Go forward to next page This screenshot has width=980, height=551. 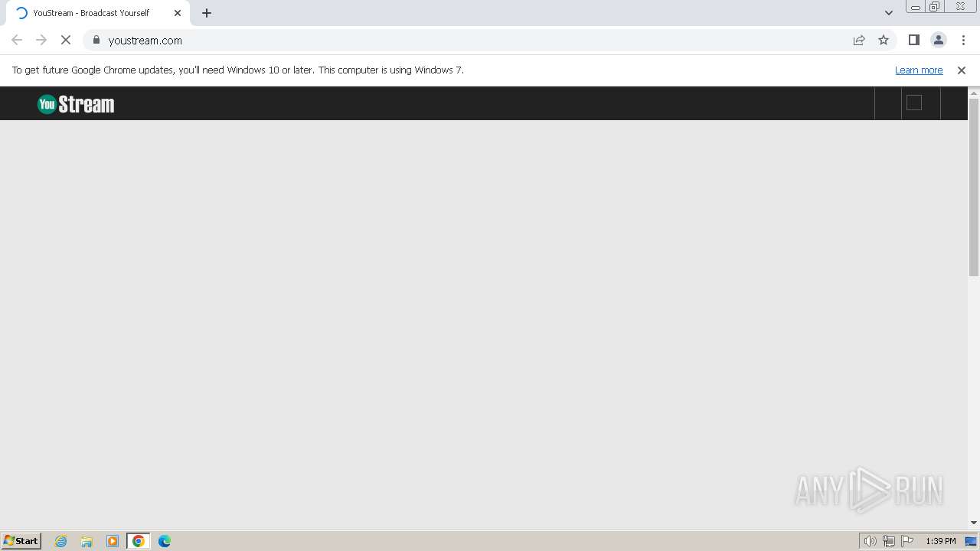click(41, 40)
